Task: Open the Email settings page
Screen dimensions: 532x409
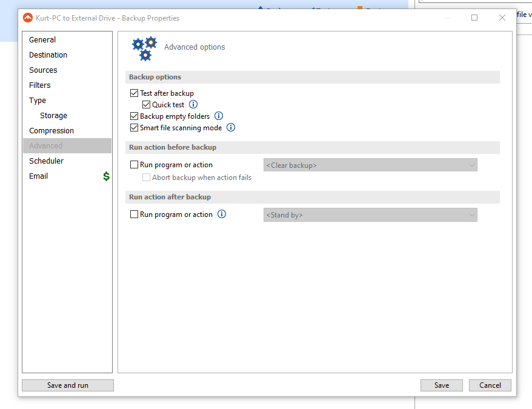Action: tap(67, 176)
